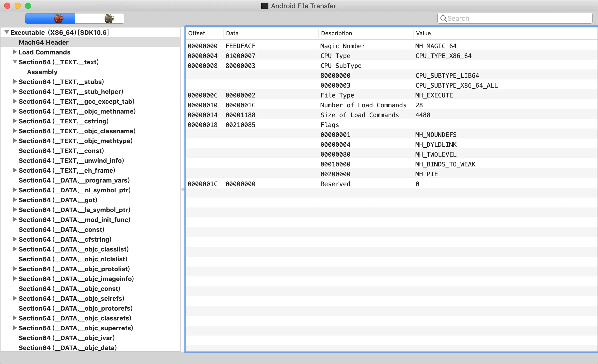Select the Mach64 Header tree item
The width and height of the screenshot is (598, 364).
tap(44, 42)
